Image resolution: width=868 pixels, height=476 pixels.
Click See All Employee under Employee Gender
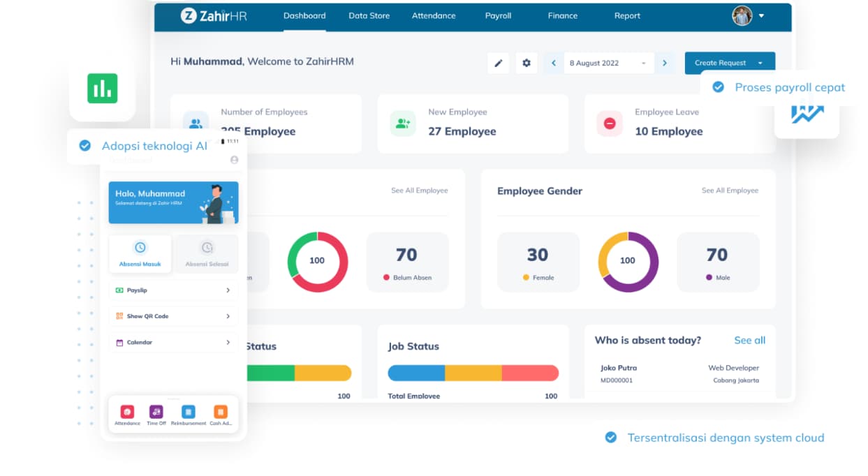[x=730, y=191]
